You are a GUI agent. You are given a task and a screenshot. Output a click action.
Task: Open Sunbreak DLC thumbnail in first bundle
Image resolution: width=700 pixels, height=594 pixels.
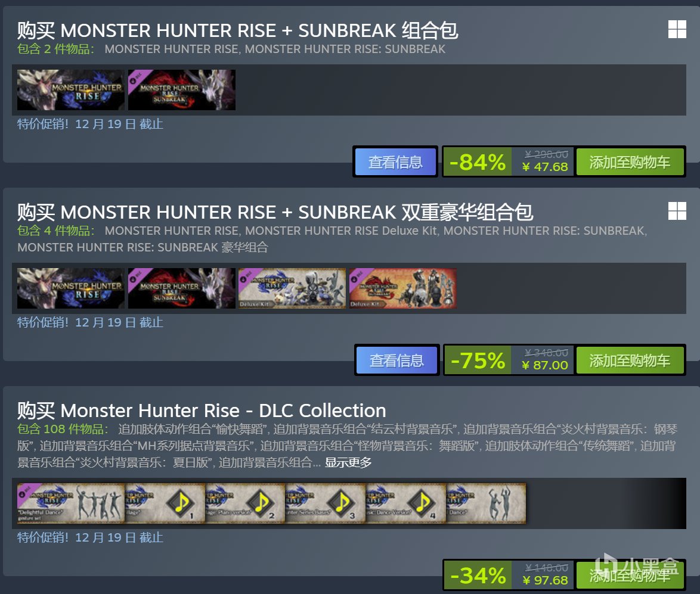[182, 89]
